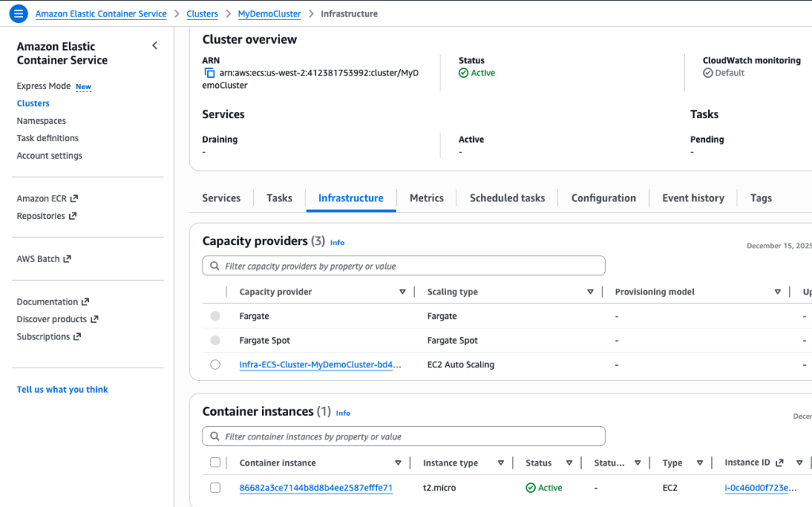Collapse the side navigation panel arrow

[x=155, y=46]
